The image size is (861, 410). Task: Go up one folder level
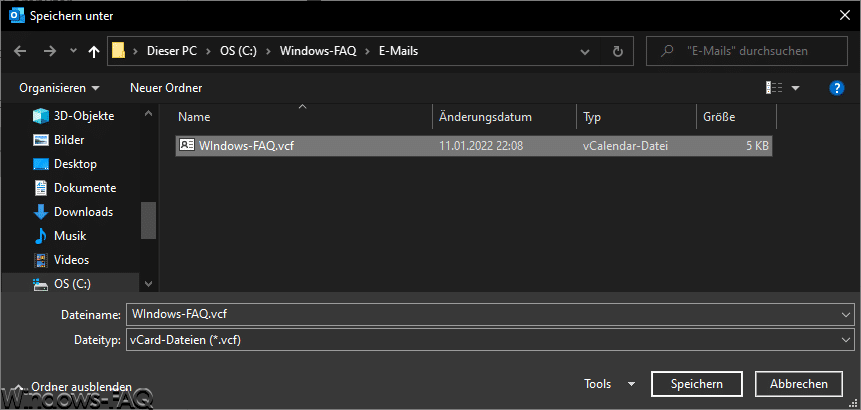94,51
